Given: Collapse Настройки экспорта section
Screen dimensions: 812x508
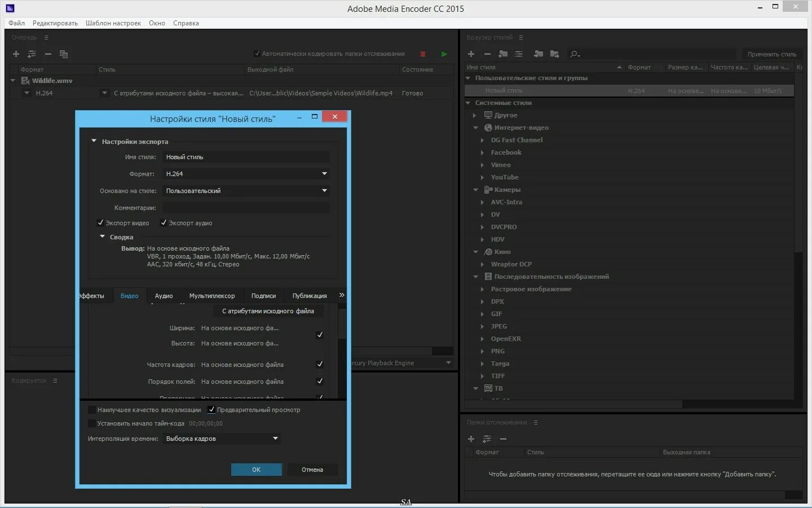Looking at the screenshot, I should click(x=94, y=141).
